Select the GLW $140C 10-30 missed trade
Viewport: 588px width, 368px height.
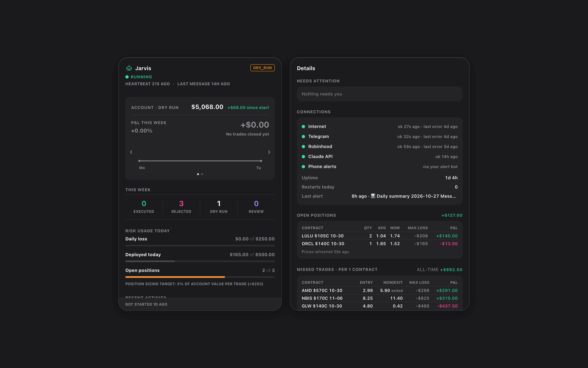tap(380, 306)
